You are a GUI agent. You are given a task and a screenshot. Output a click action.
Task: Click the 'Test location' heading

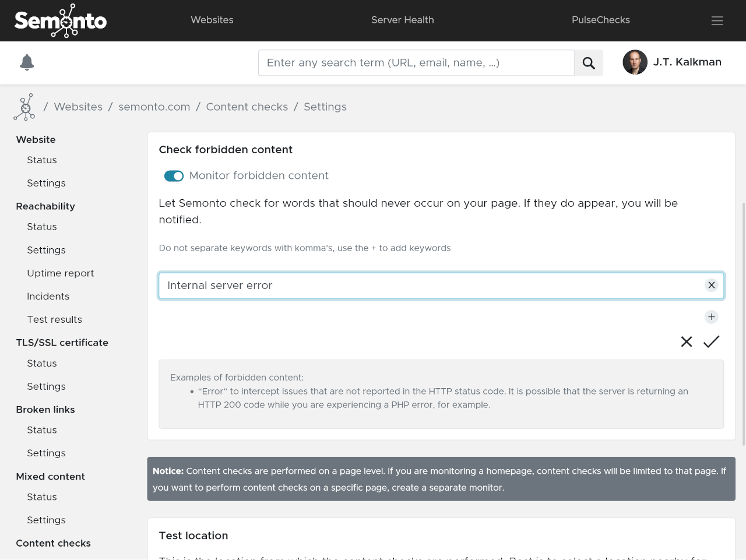[x=193, y=536]
